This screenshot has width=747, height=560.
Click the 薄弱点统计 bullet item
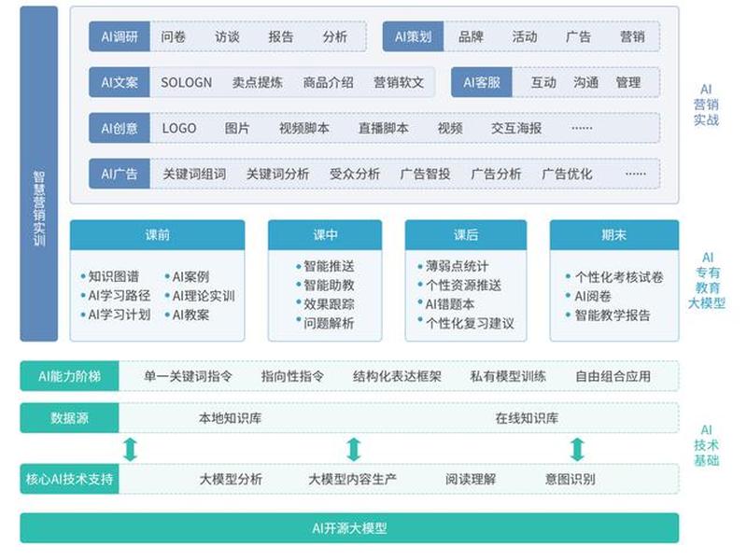click(x=454, y=266)
